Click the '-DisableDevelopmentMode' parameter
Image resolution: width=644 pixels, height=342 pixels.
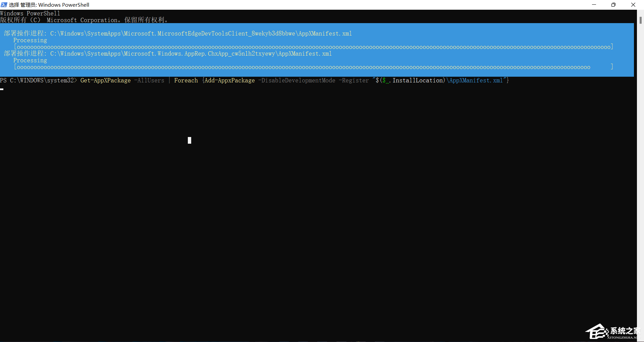pyautogui.click(x=297, y=80)
